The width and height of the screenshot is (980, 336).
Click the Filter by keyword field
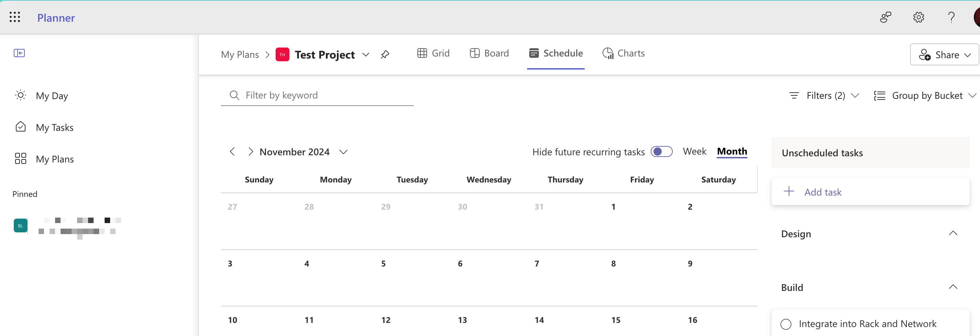(318, 95)
